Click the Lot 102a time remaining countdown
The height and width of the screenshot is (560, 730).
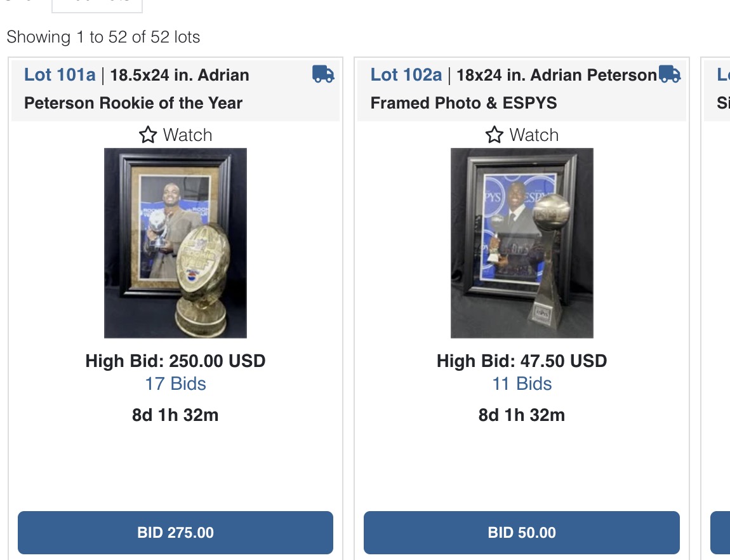tap(522, 415)
